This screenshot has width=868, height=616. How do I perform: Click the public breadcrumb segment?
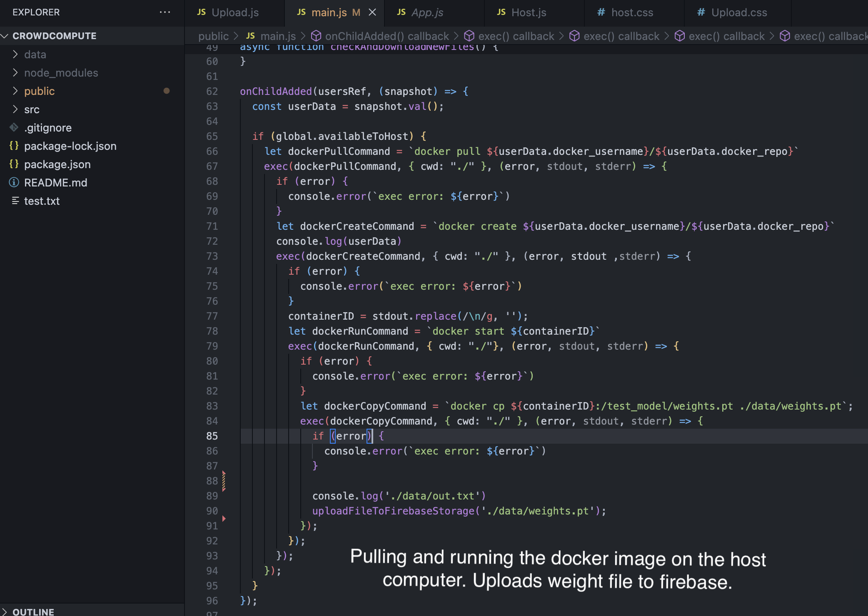(x=213, y=36)
